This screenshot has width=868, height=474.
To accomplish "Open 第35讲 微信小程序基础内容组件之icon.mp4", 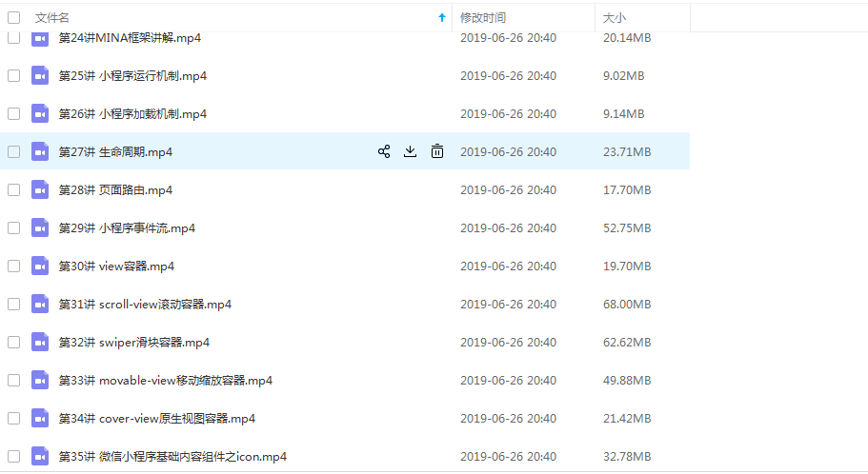I will [172, 456].
